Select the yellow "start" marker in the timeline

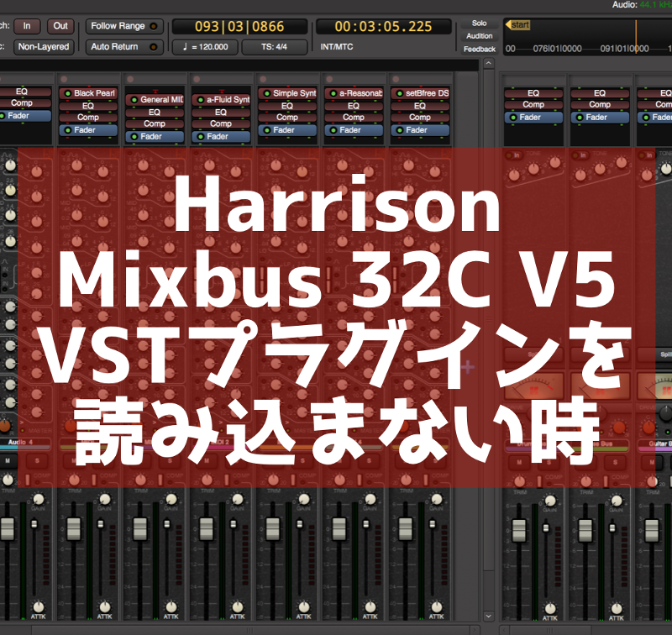(517, 25)
